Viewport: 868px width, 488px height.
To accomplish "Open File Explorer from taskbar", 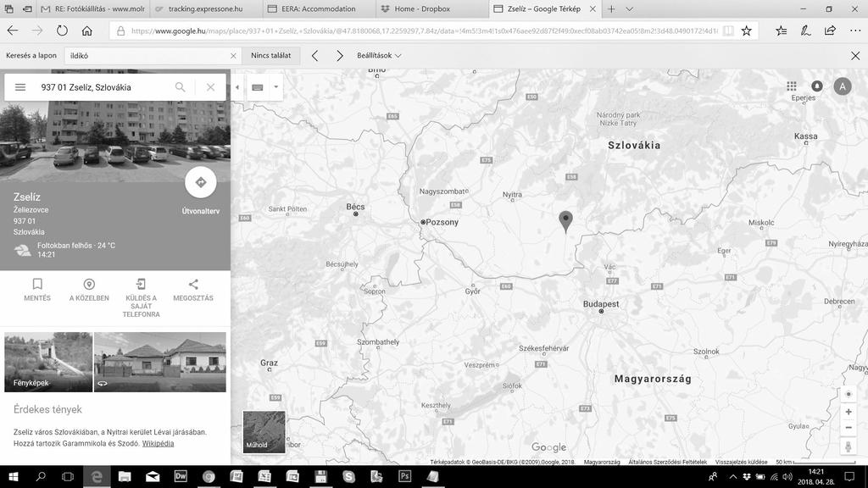I will point(125,476).
